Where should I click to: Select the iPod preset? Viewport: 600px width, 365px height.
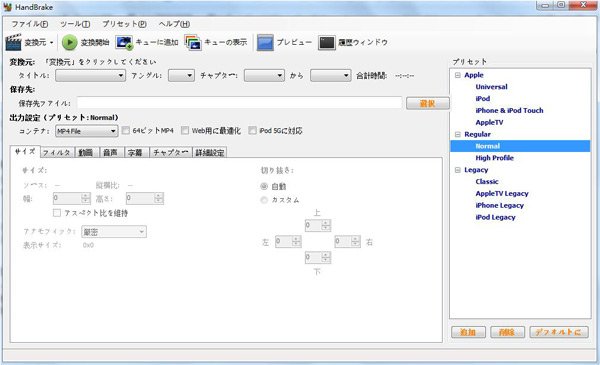point(483,99)
